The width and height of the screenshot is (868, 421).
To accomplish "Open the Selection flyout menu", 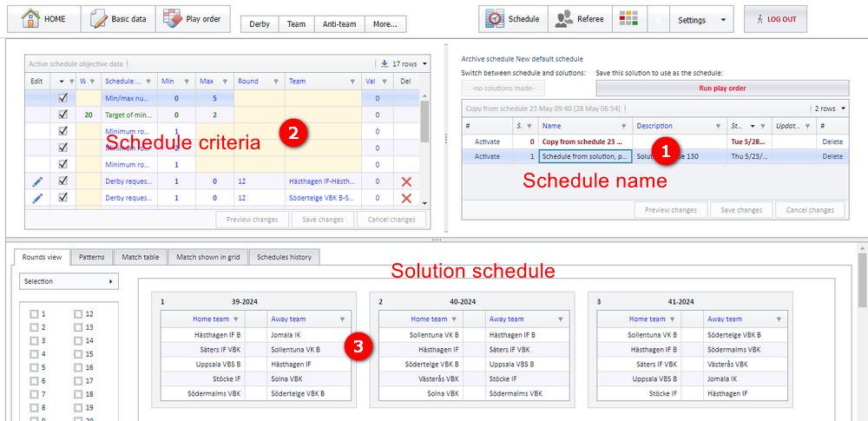I will tap(69, 281).
